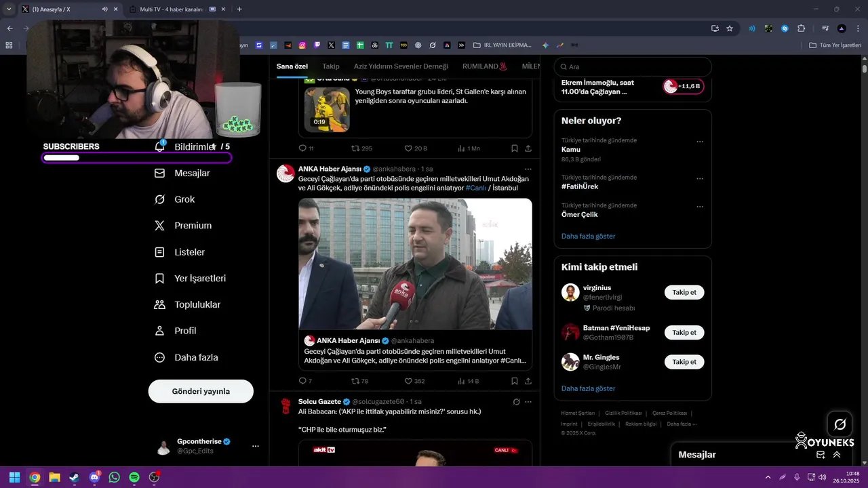Compose new message icon in Mesajlar drawer
Image resolution: width=868 pixels, height=488 pixels.
point(821,455)
